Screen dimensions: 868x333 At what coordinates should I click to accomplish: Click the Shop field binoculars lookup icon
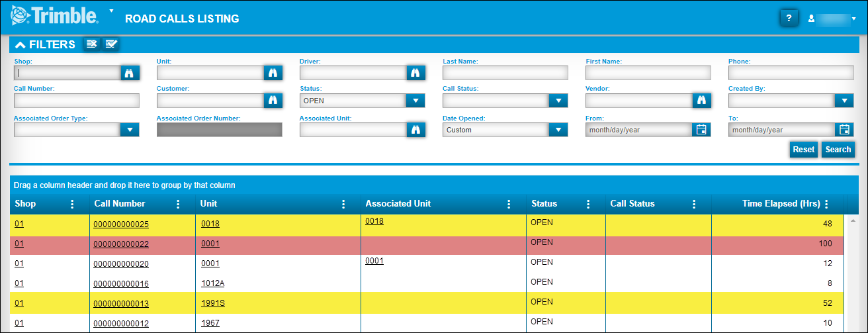click(130, 73)
